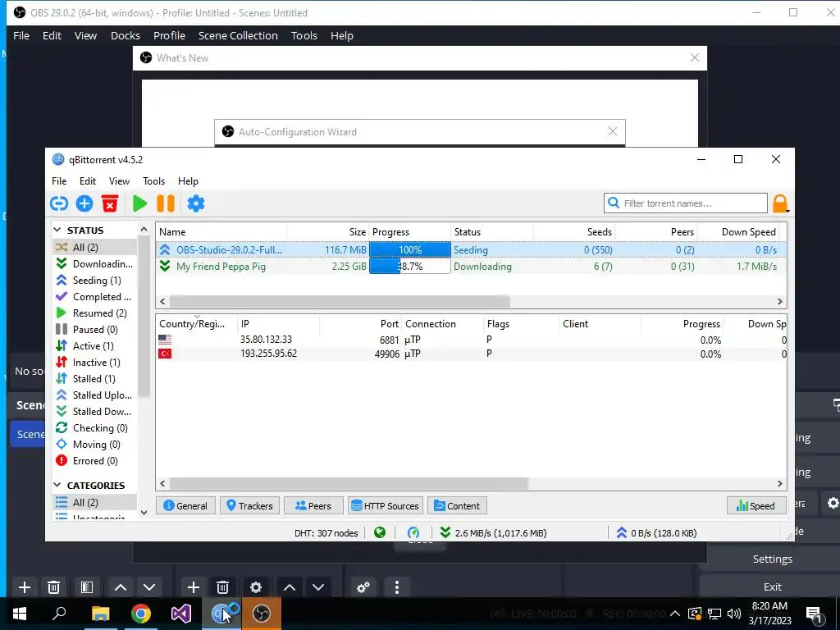Click the sidebar scroll down arrow
Viewport: 840px width, 630px height.
tap(144, 512)
